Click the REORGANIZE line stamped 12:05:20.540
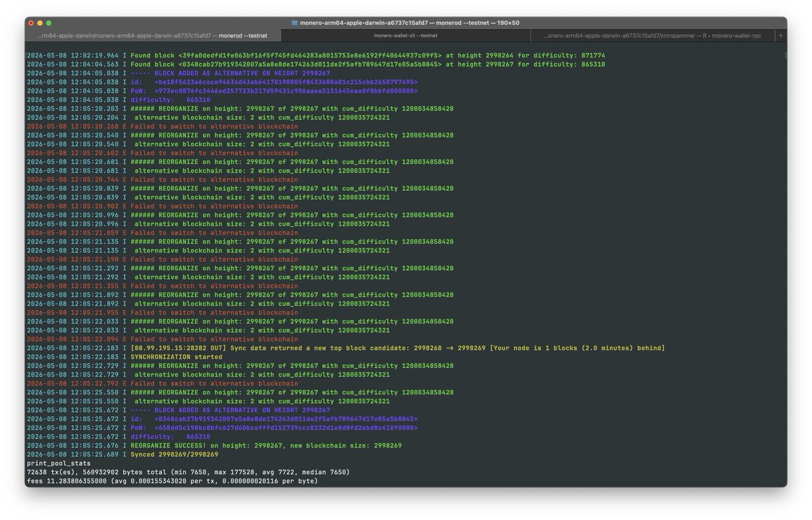Viewport: 812px width, 520px height. coord(240,135)
